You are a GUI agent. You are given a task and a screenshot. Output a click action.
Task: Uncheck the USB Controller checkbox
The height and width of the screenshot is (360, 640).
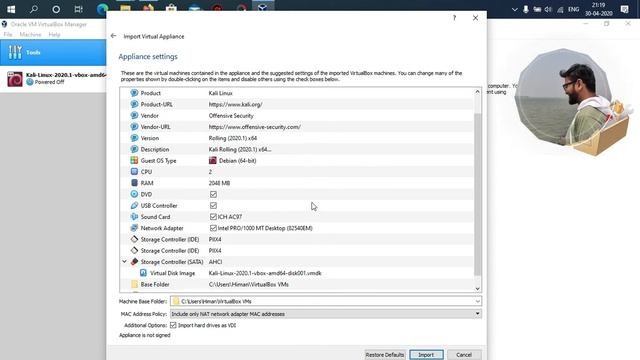click(x=213, y=205)
